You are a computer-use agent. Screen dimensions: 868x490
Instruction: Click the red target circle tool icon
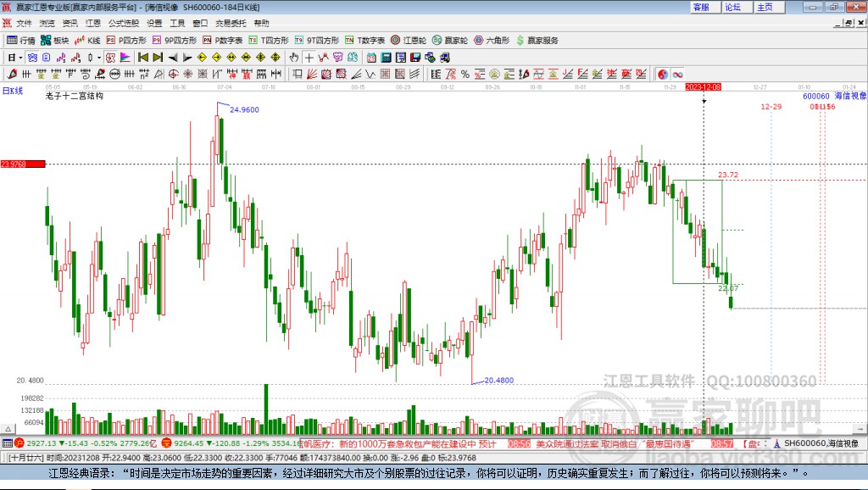click(173, 74)
